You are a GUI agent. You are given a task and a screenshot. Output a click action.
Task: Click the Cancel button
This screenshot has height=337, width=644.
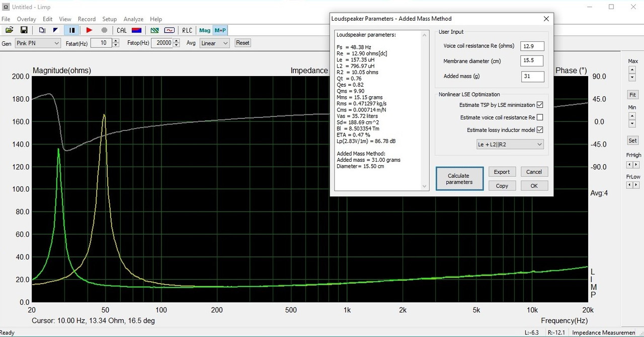534,172
